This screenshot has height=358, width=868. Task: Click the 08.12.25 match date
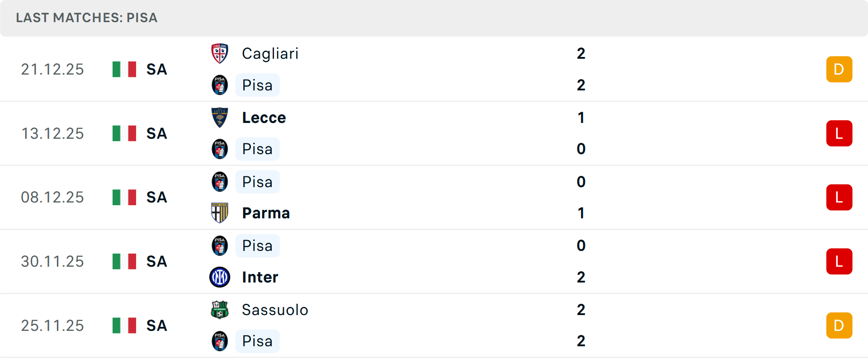52,198
